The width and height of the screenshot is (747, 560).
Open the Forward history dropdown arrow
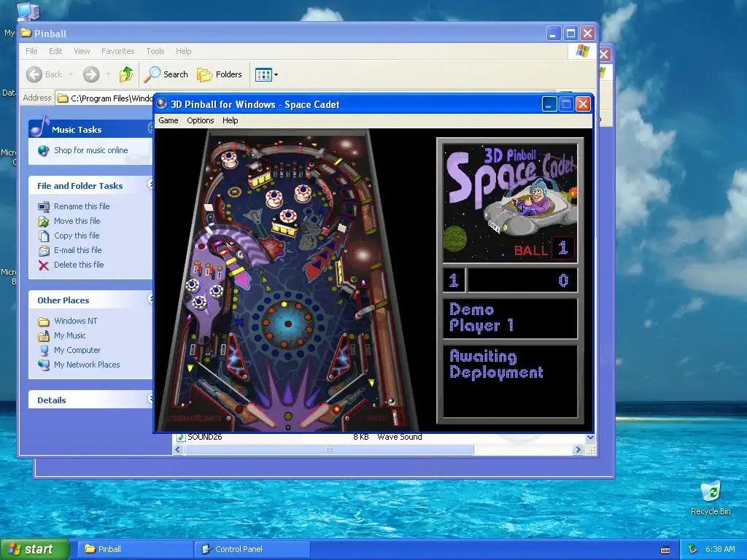(x=108, y=74)
